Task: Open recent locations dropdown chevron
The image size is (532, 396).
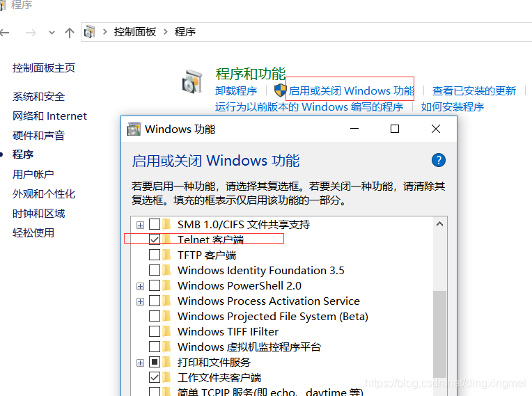Action: tap(52, 33)
